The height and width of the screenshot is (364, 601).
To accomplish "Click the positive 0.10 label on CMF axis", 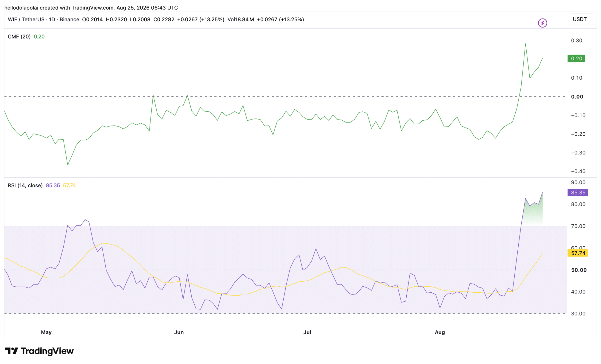I will (x=577, y=78).
